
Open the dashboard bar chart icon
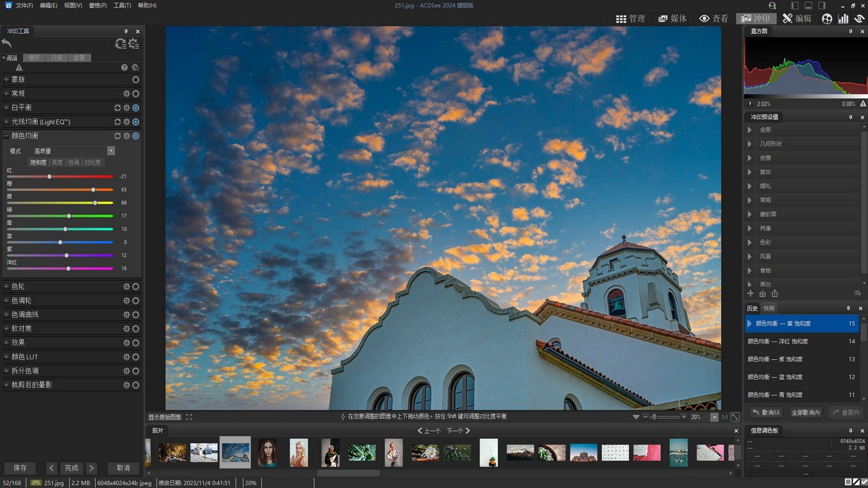point(843,19)
